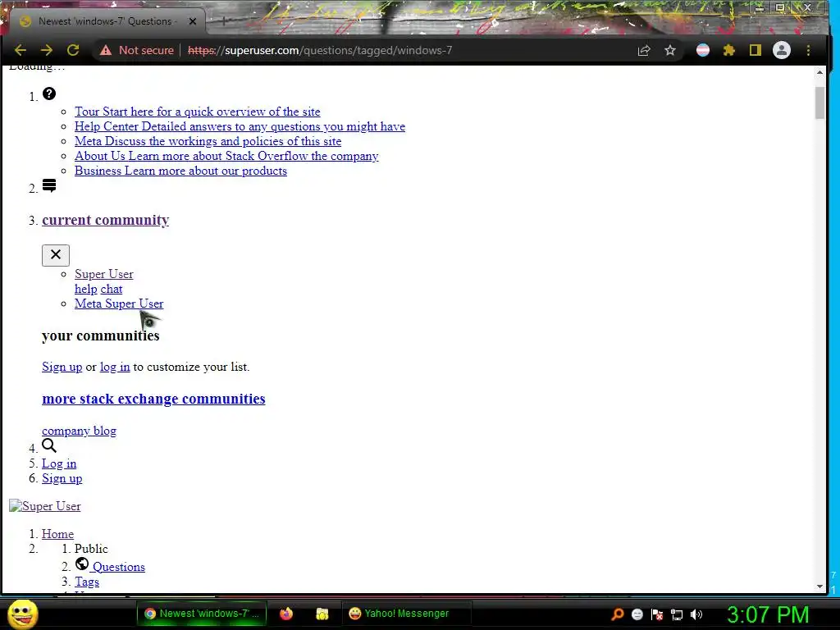Open more stack exchange communities link

tap(153, 399)
